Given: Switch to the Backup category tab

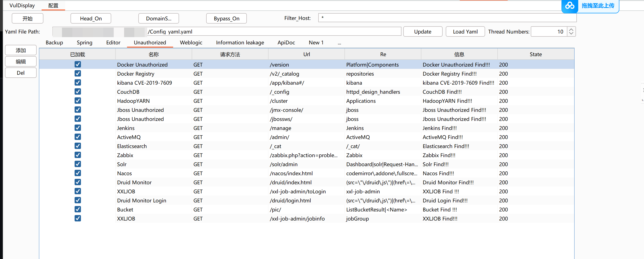Looking at the screenshot, I should point(54,43).
